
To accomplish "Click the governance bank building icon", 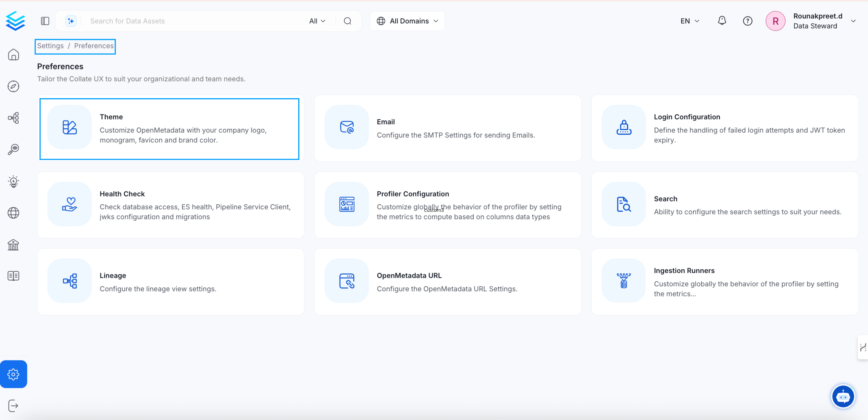I will (x=14, y=245).
